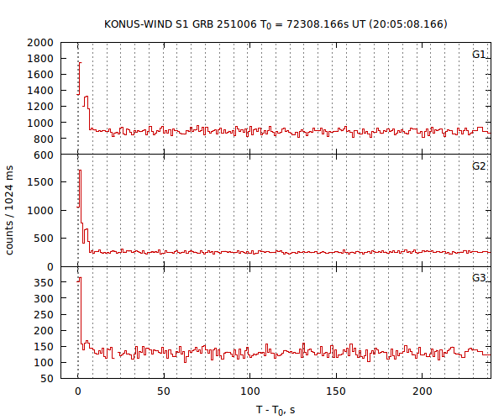This screenshot has height=420, width=504.
Task: Click the 100 tick label on the time axis
Action: coord(250,391)
